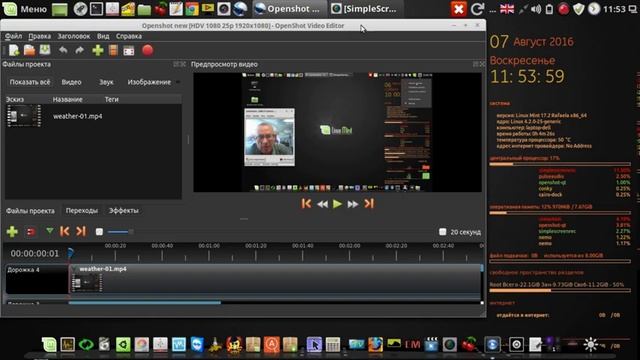Open the volume control in system tray
The width and height of the screenshot is (640, 360).
pyautogui.click(x=536, y=9)
